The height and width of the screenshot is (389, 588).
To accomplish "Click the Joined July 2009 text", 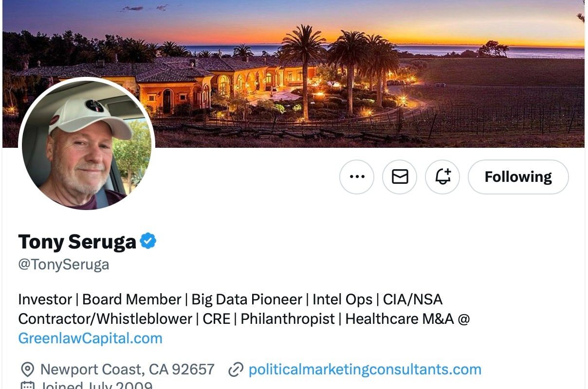I will 96,386.
